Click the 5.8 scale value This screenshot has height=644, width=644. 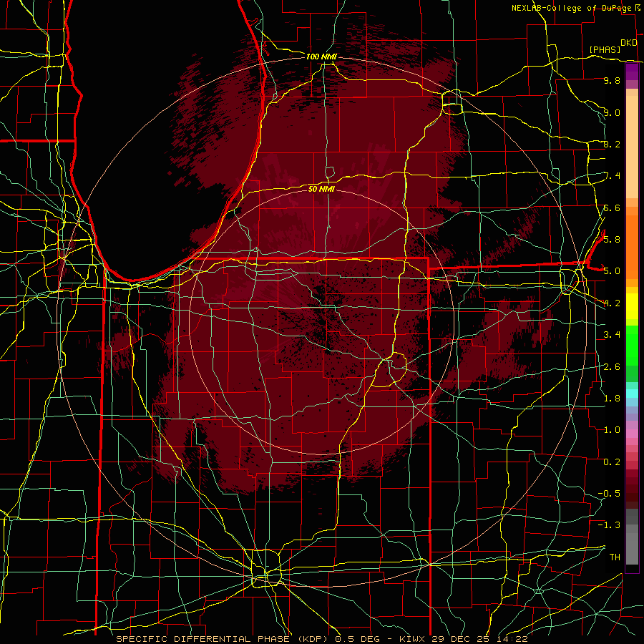(x=612, y=240)
